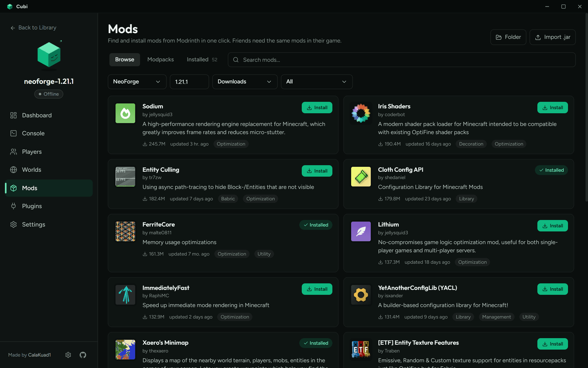
Task: Open the CalaKuad1 author link
Action: [x=40, y=355]
